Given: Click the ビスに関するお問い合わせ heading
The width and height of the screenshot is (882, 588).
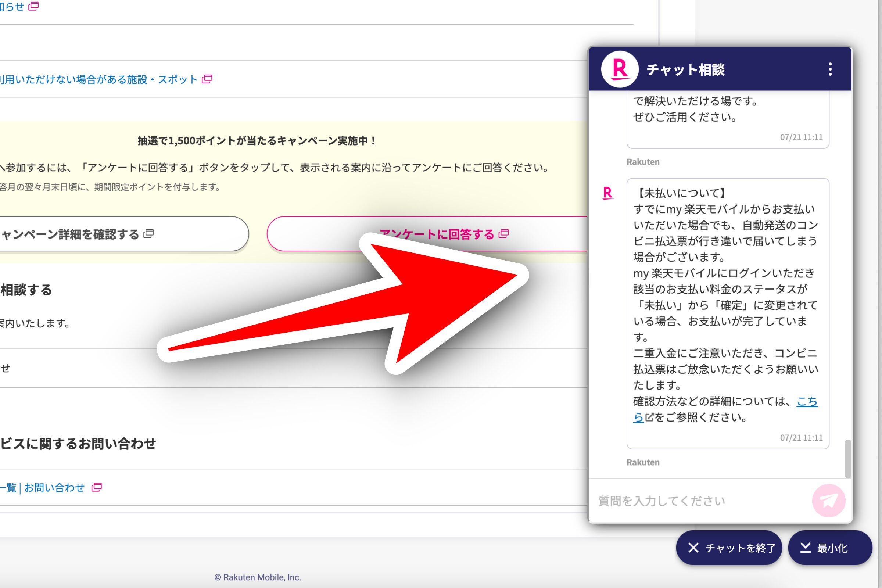Looking at the screenshot, I should tap(78, 444).
